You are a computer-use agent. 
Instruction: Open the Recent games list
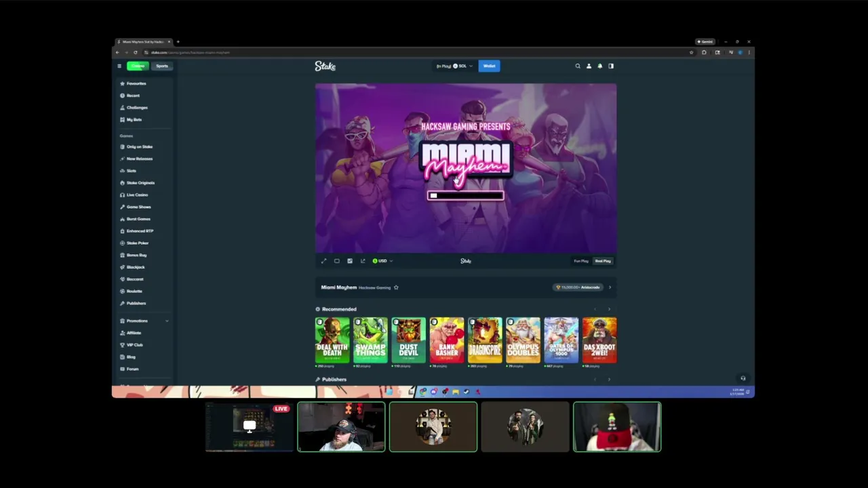[x=130, y=96]
